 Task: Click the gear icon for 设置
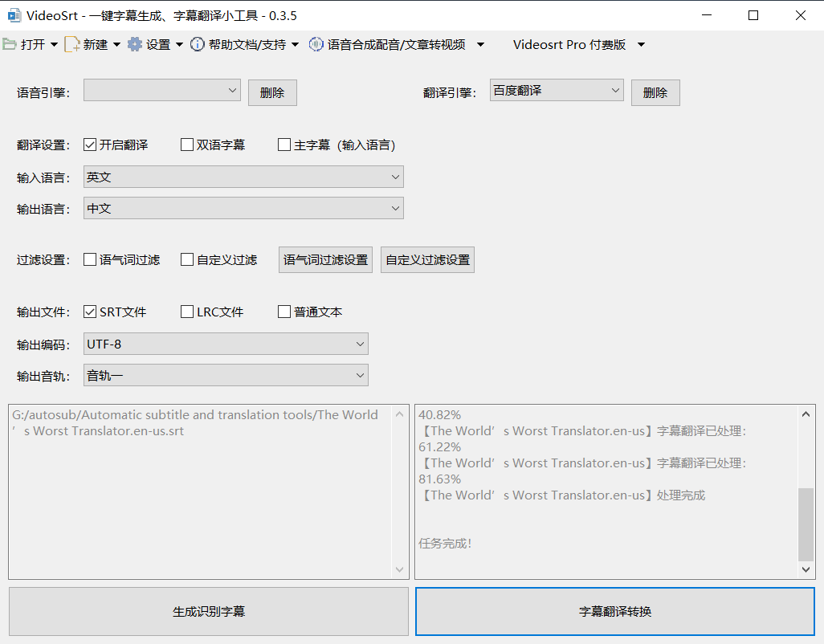click(x=135, y=44)
